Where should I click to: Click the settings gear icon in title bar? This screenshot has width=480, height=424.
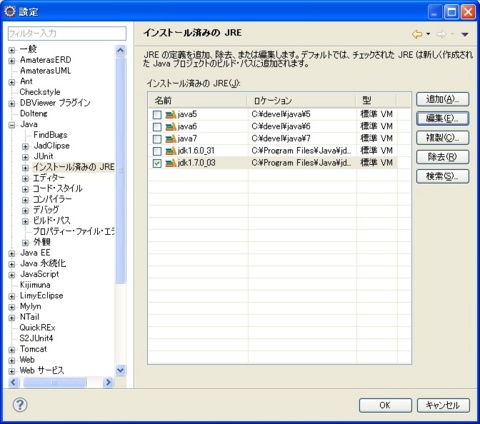pos(10,11)
